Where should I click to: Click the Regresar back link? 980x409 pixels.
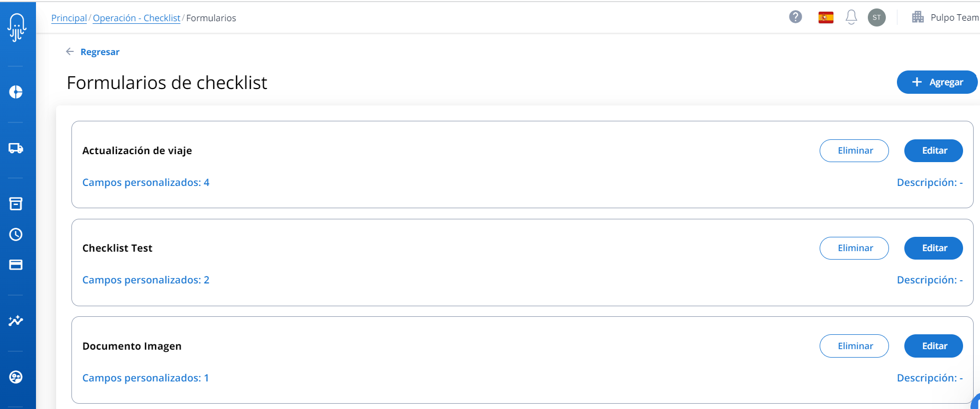pos(99,52)
